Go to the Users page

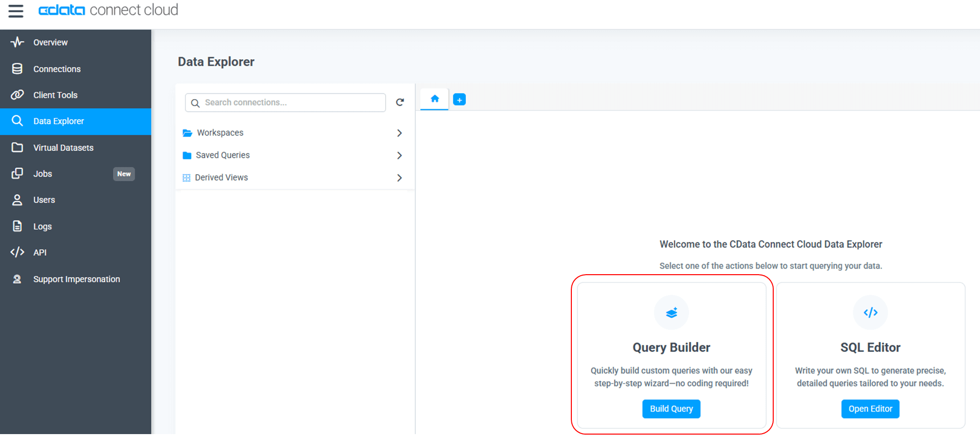(x=75, y=200)
